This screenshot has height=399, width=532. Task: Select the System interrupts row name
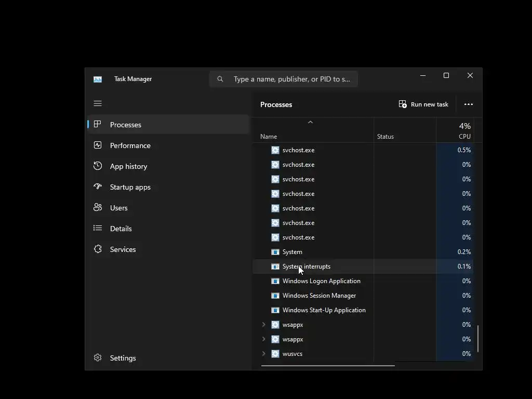(x=307, y=267)
